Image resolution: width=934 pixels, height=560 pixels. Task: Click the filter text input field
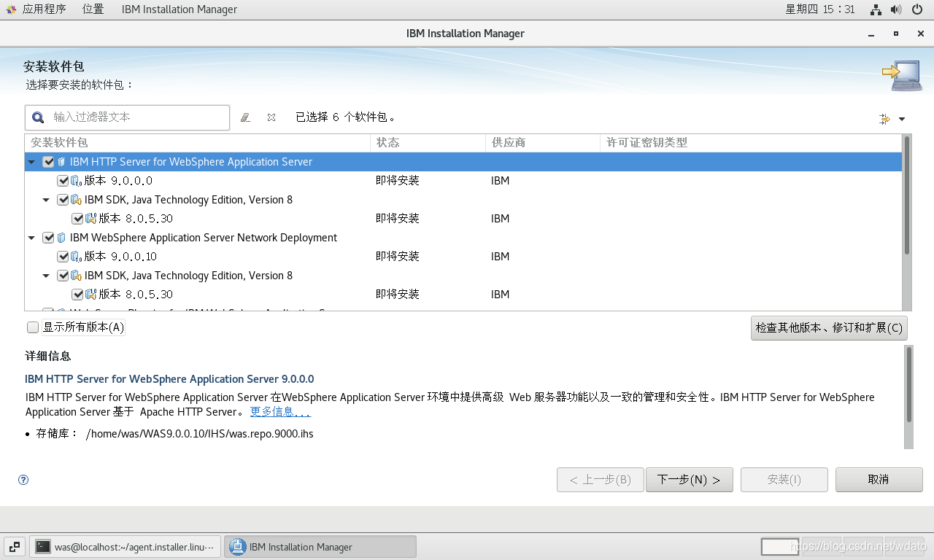(128, 117)
